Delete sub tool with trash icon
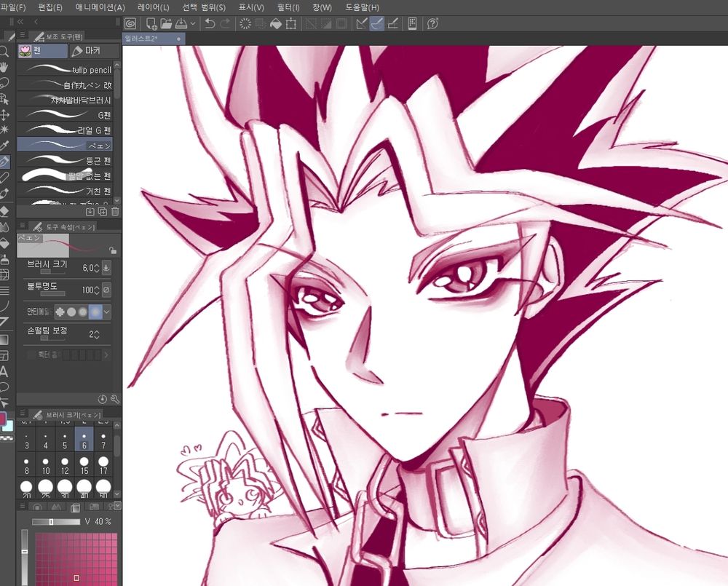728x586 pixels. pyautogui.click(x=115, y=212)
